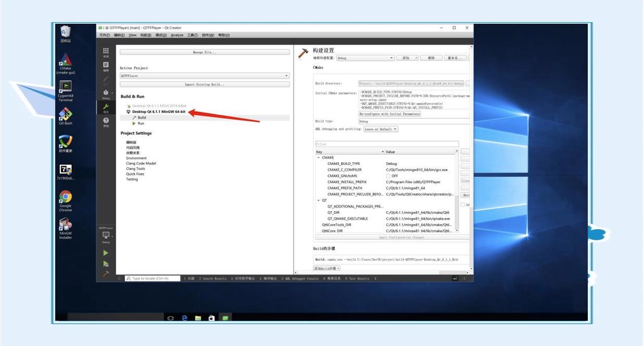Click Import Existing Build button

(204, 84)
